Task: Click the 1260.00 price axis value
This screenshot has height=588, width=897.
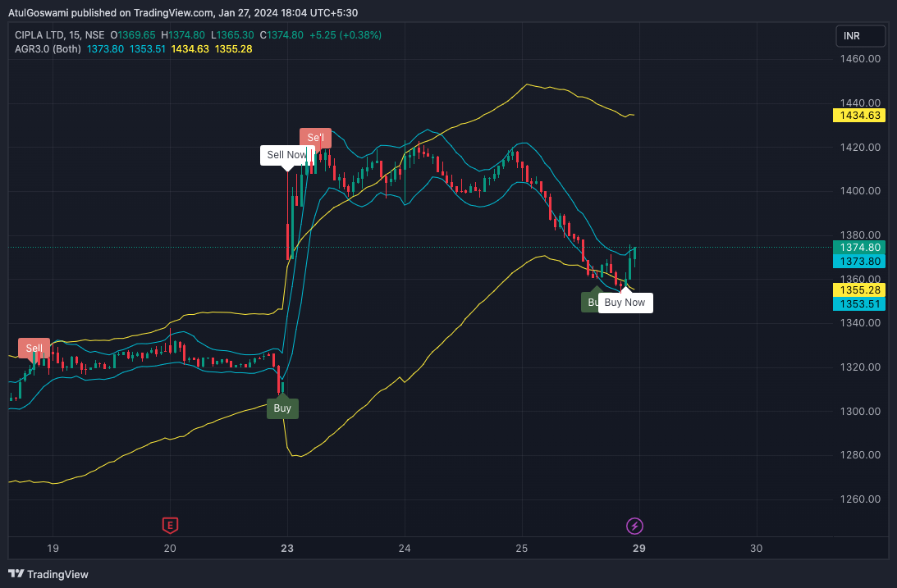Action: (x=860, y=499)
